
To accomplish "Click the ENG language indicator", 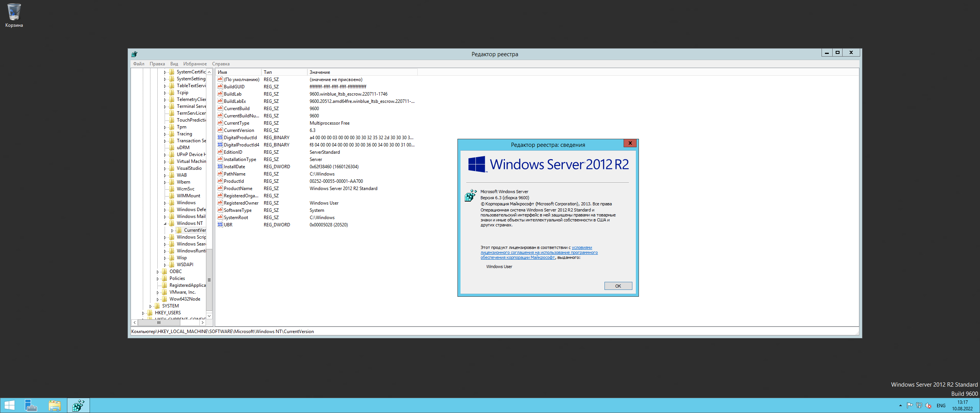I will pos(941,405).
